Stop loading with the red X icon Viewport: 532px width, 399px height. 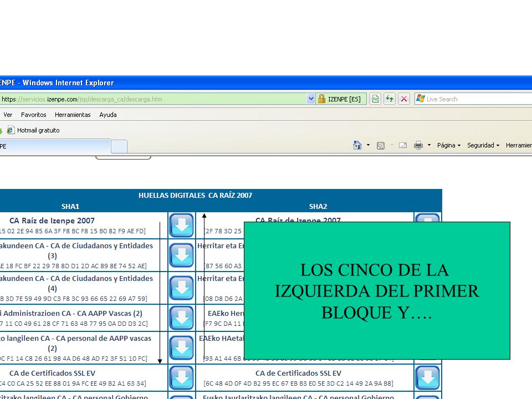404,99
